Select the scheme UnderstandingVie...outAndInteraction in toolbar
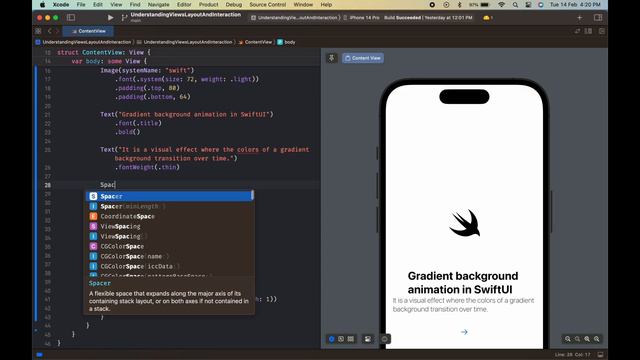The height and width of the screenshot is (360, 640). [x=295, y=18]
